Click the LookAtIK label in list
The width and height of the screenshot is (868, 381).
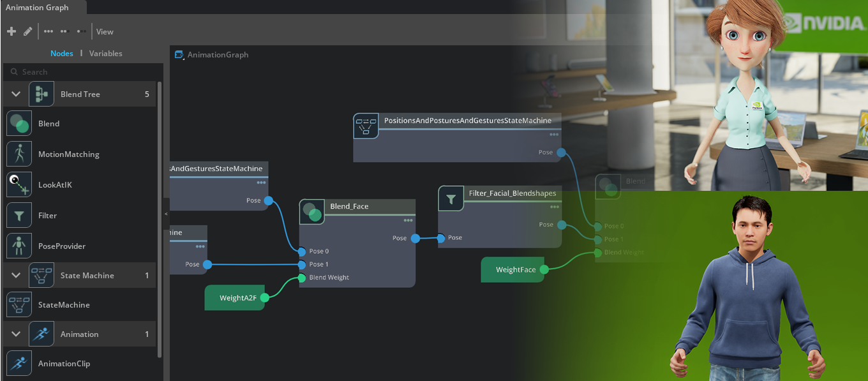pos(55,185)
